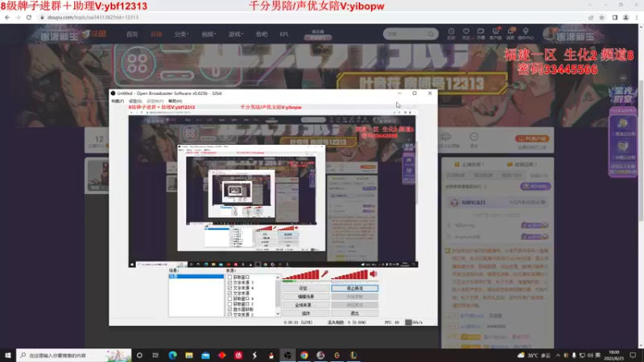Screen dimensions: 644x362
Task: Switch to Google Chrome on the taskbar
Action: point(304,355)
